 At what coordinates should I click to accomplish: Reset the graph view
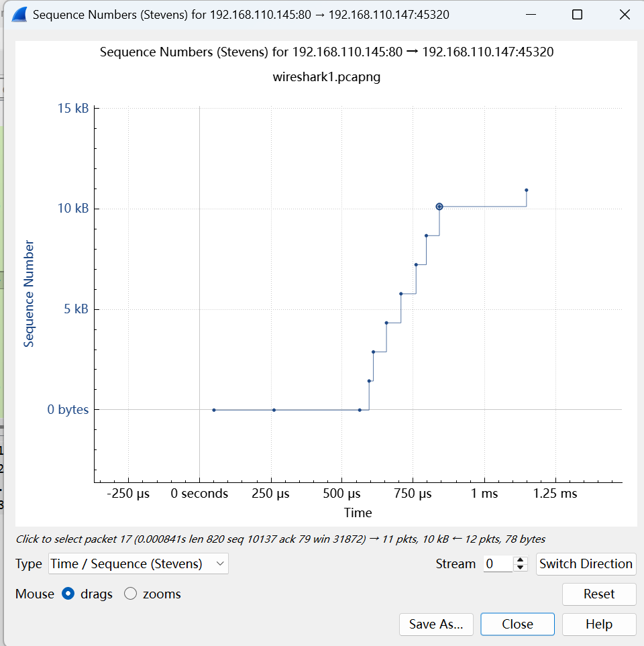598,594
